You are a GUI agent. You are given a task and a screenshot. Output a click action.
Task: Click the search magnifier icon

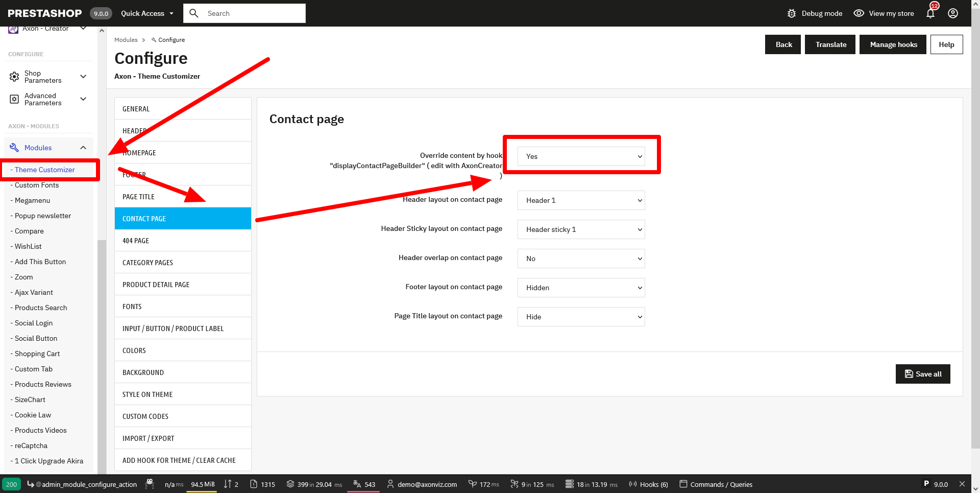[x=194, y=13]
